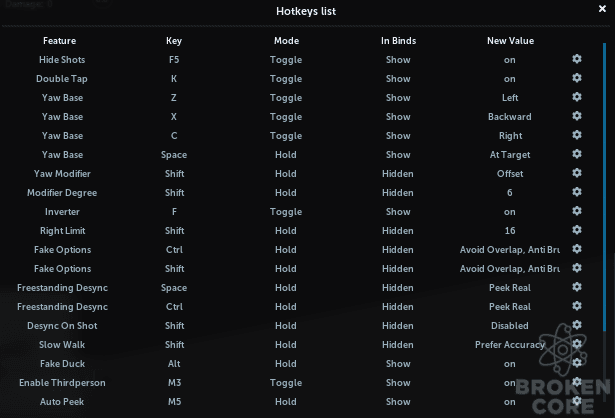Screen dimensions: 615x418
Task: Click the 'K' key cell
Action: (x=174, y=79)
